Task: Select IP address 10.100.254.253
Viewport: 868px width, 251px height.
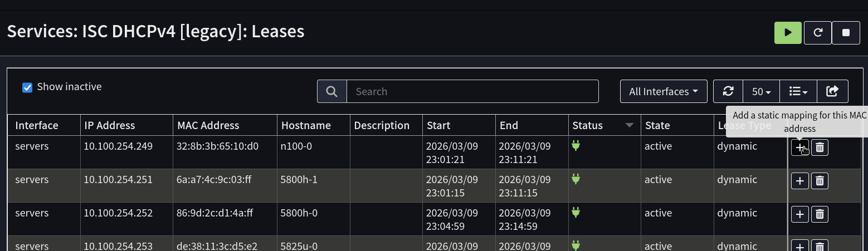Action: pyautogui.click(x=118, y=246)
